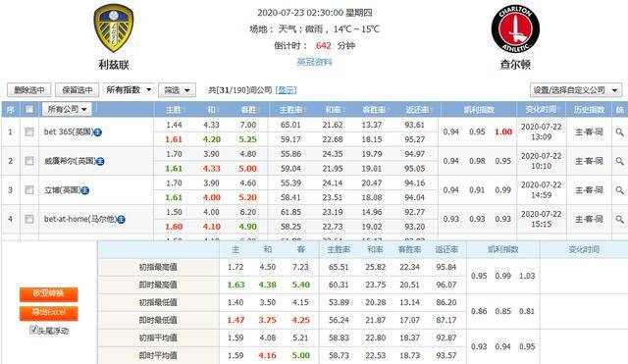Screen dimensions: 628x364
Task: Click the match date 2020-07-23 02:30:00
Action: pyautogui.click(x=300, y=13)
